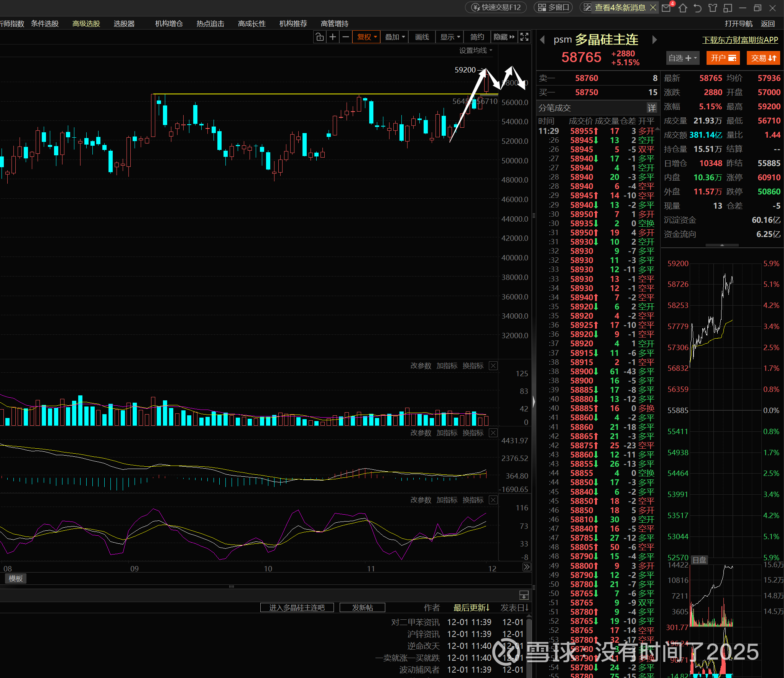Image resolution: width=784 pixels, height=678 pixels.
Task: Toggle the chart lock icon
Action: (x=319, y=37)
